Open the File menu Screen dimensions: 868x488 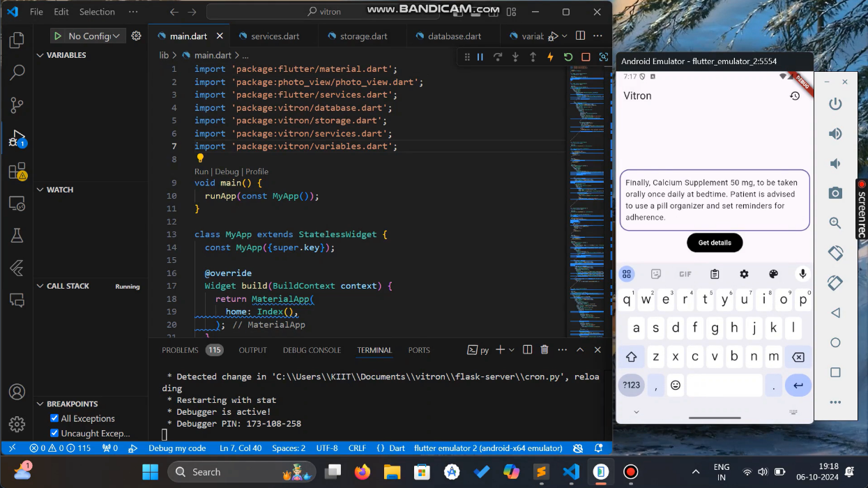[x=36, y=12]
